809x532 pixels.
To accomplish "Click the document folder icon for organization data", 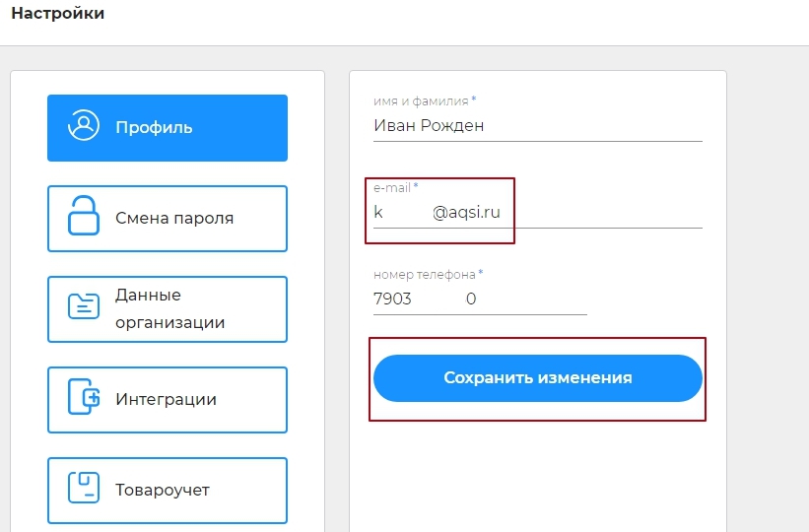I will tap(83, 306).
